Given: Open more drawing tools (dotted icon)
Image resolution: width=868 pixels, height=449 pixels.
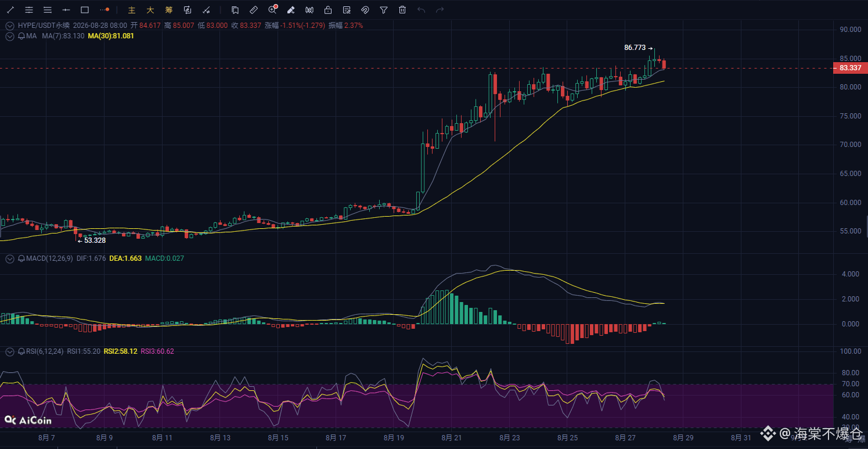Looking at the screenshot, I should (x=105, y=10).
